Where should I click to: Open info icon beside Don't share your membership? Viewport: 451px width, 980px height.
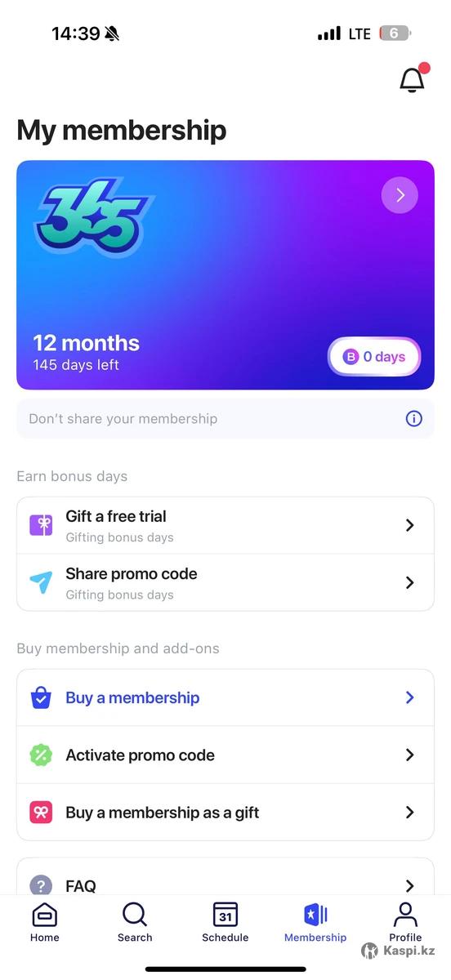pyautogui.click(x=414, y=419)
